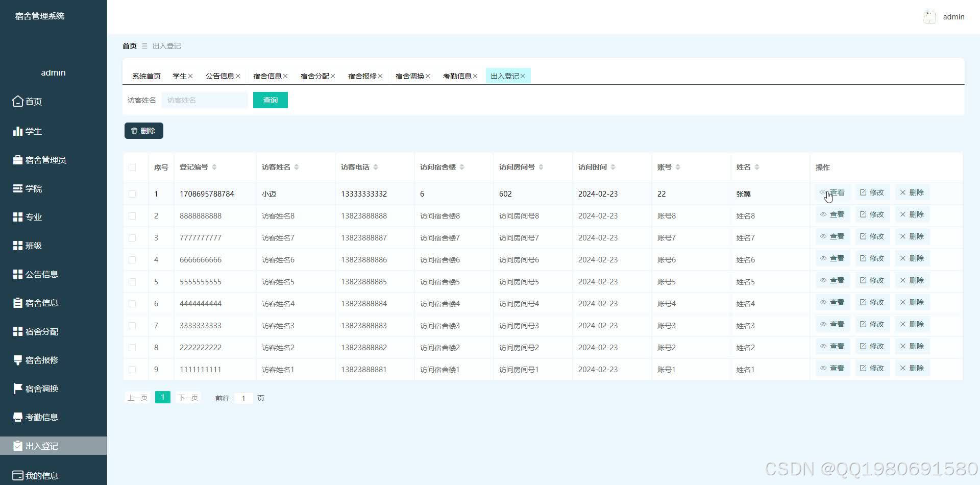Select the checkbox for row 8888888888's neighbor 7777777777

click(132, 238)
